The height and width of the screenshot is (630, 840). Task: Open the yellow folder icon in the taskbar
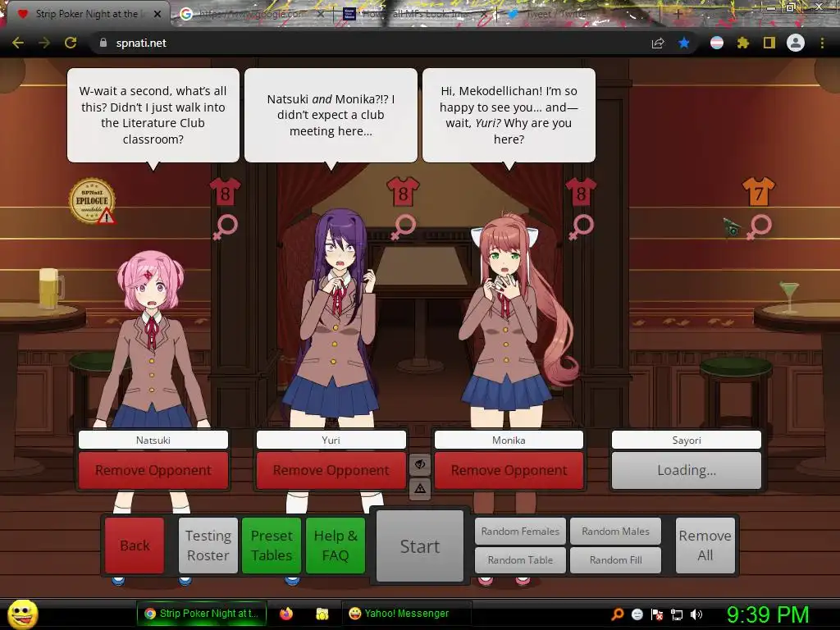tap(322, 614)
